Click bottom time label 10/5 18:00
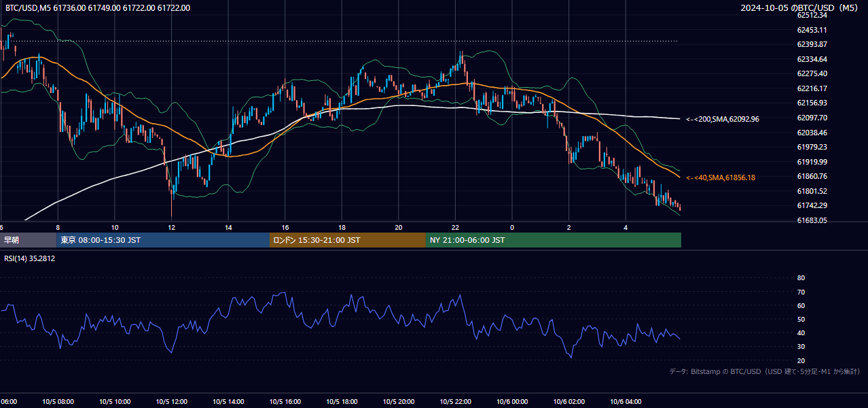 (x=342, y=402)
